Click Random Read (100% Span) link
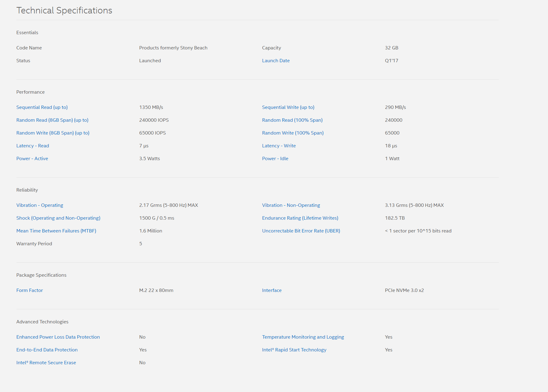This screenshot has width=548, height=392. pyautogui.click(x=292, y=120)
